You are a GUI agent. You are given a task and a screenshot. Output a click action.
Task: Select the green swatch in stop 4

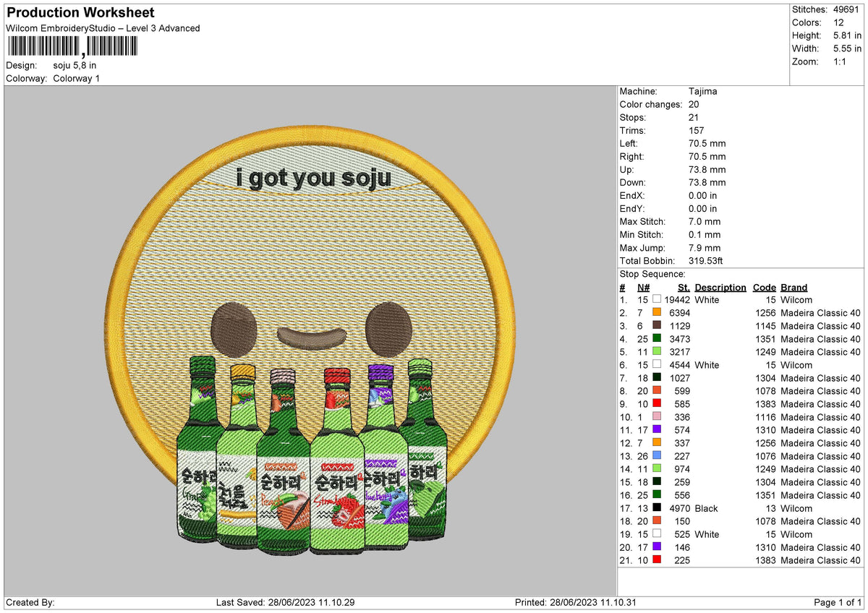657,338
